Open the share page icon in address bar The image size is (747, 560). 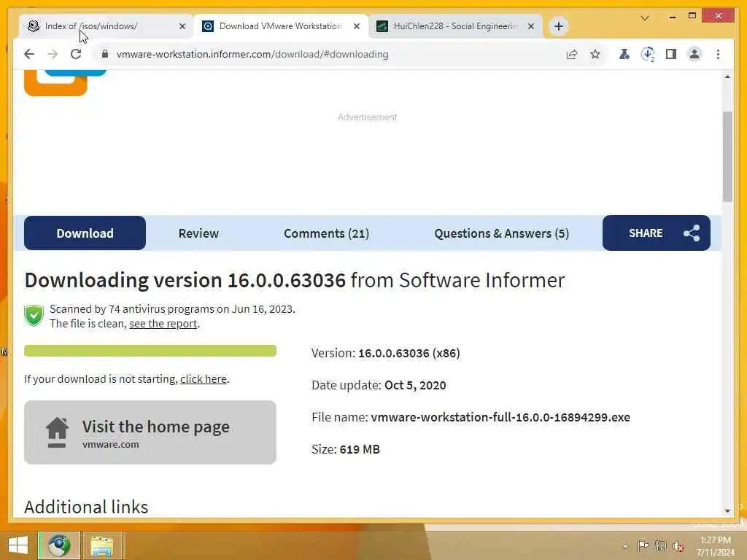pyautogui.click(x=572, y=54)
